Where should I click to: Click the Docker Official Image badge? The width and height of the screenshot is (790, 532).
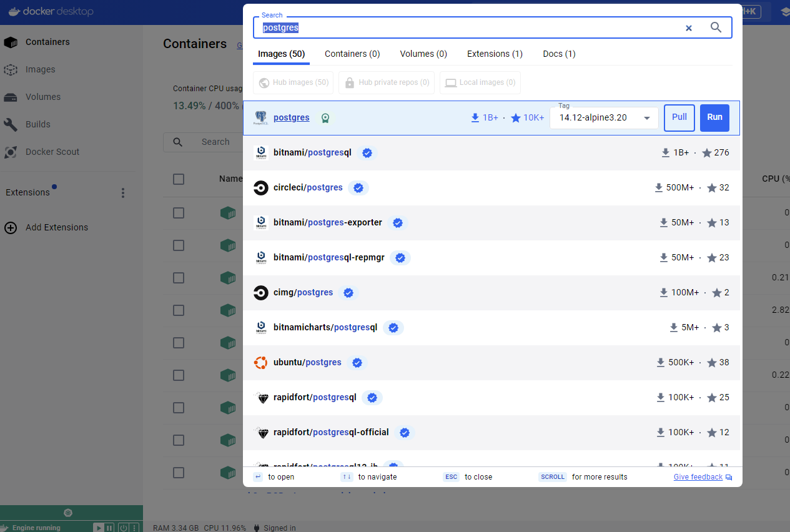[325, 118]
